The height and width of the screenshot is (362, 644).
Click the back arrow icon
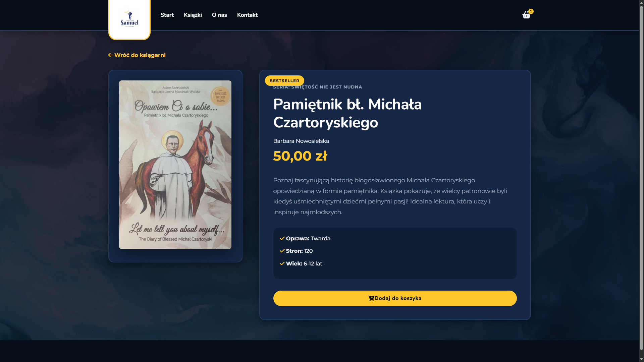[x=110, y=55]
